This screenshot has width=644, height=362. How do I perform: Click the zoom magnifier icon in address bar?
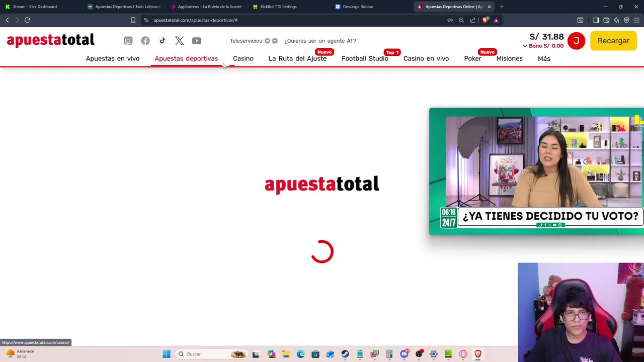[x=461, y=20]
